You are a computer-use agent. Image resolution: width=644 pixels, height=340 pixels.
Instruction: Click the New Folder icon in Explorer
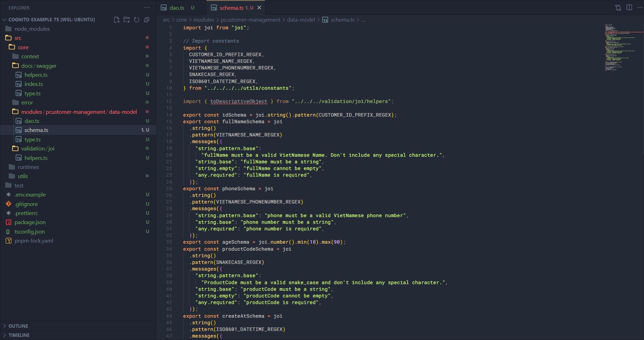[127, 20]
